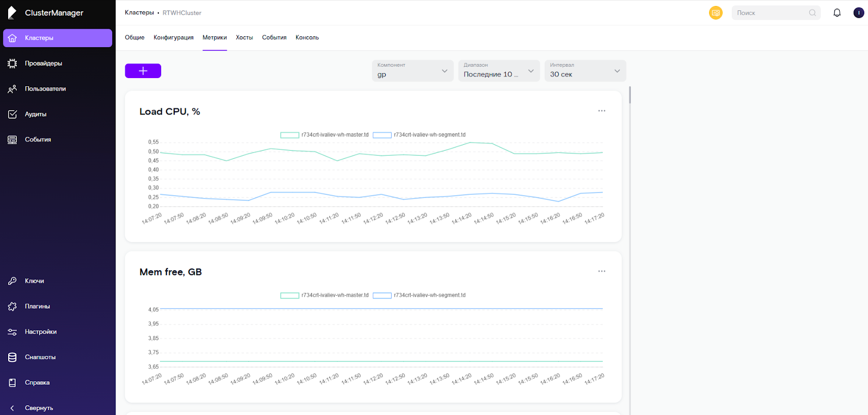
Task: Open the user avatar in top-right corner
Action: tap(858, 13)
